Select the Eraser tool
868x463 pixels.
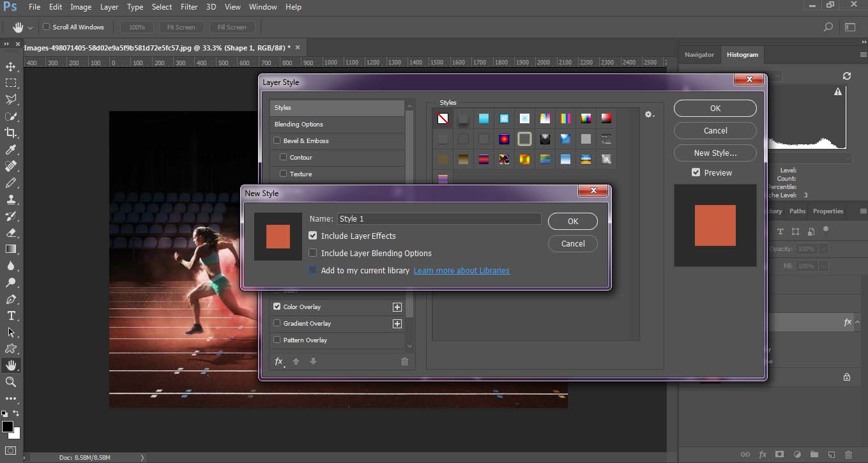coord(11,232)
